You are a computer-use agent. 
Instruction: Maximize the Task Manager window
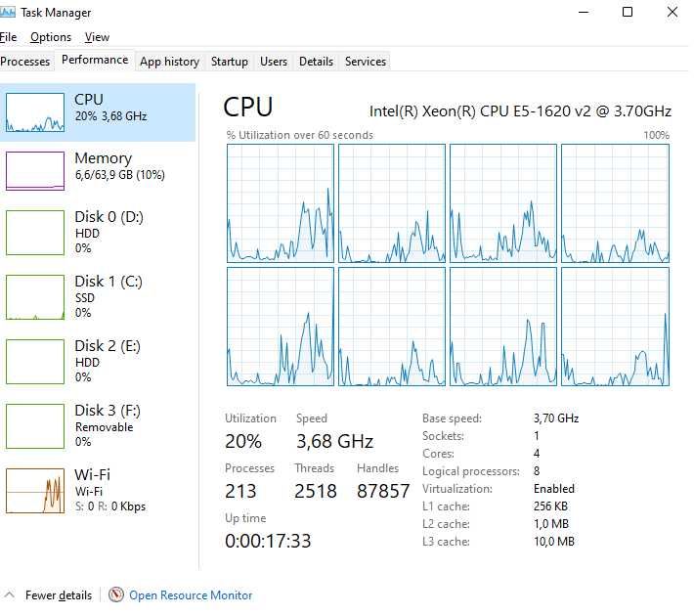(x=628, y=12)
